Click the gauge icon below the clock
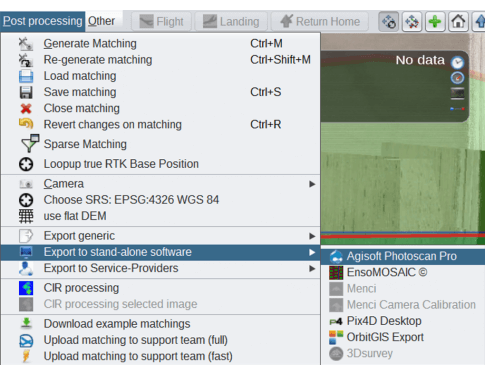 pos(457,78)
